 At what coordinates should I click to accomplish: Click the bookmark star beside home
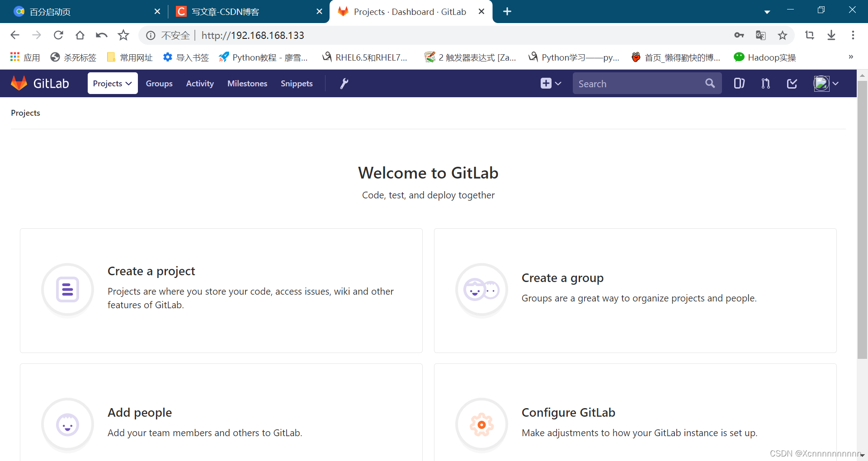[123, 35]
